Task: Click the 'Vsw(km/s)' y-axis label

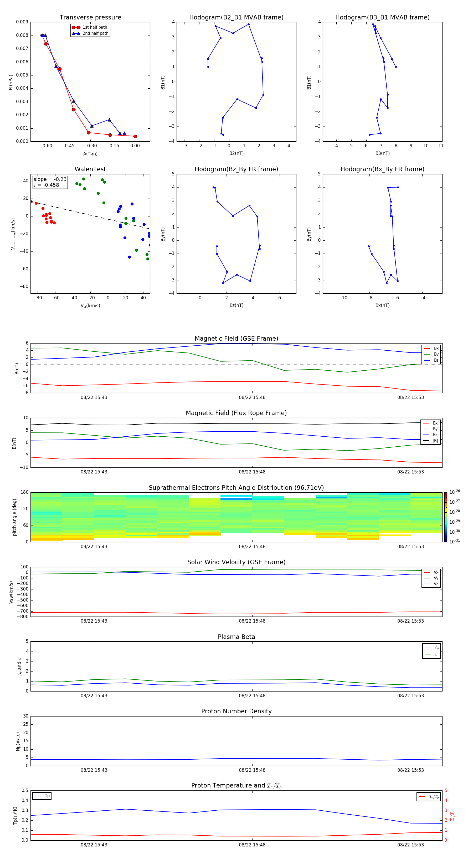Action: pyautogui.click(x=11, y=592)
